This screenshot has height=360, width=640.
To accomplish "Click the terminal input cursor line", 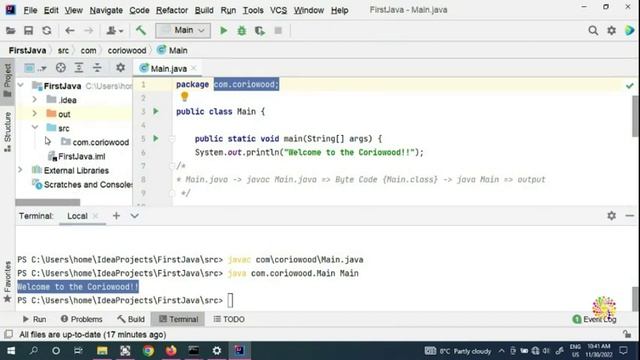I will pyautogui.click(x=230, y=300).
